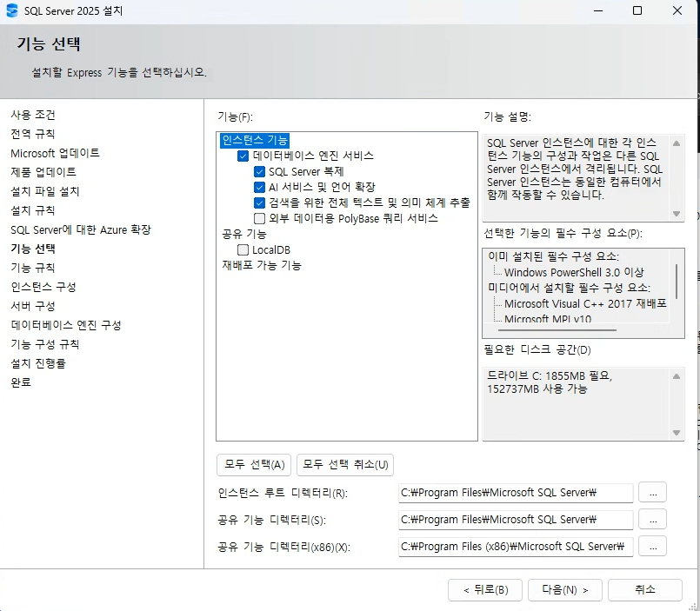Image resolution: width=700 pixels, height=611 pixels.
Task: Go to 서버 구성 step in sidebar
Action: tap(33, 306)
